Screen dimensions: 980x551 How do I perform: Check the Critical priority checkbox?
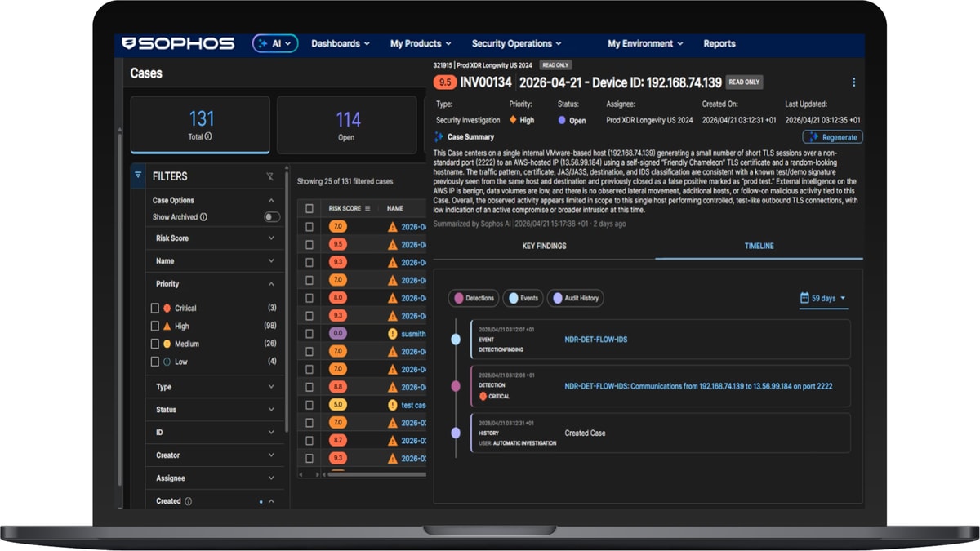[x=155, y=309]
